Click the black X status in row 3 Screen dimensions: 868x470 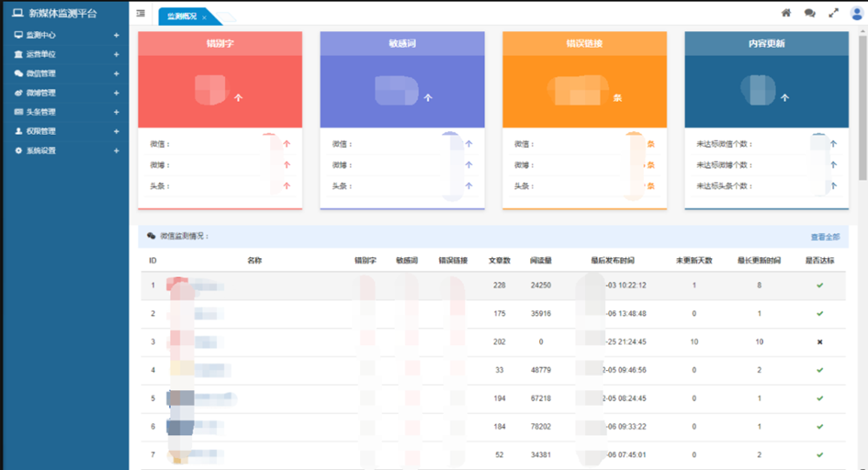[x=819, y=342]
